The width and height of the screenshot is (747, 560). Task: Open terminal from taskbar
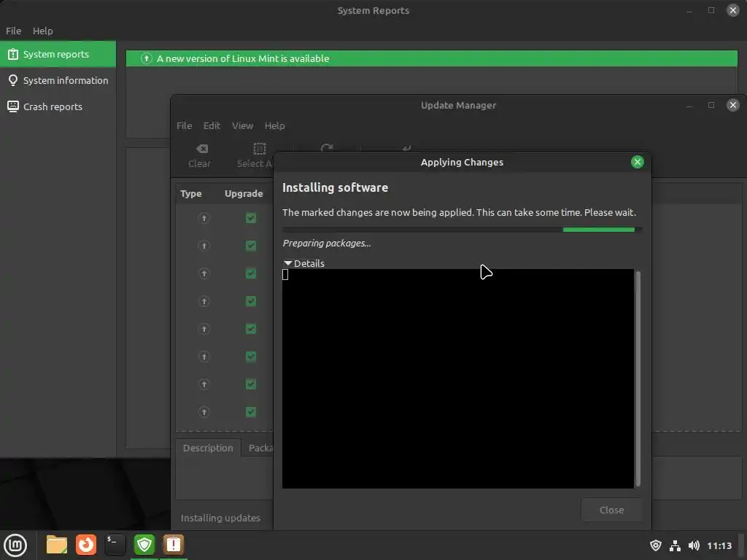click(x=115, y=545)
